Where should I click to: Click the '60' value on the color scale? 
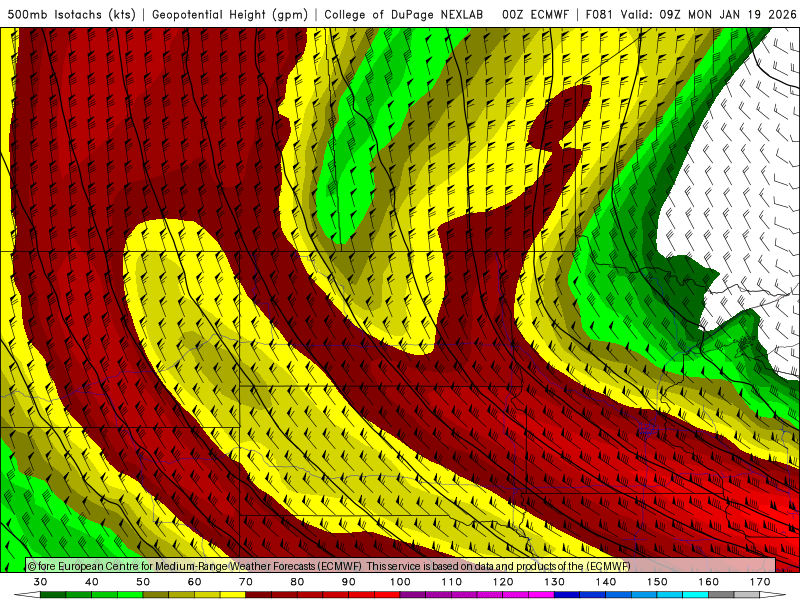point(194,582)
